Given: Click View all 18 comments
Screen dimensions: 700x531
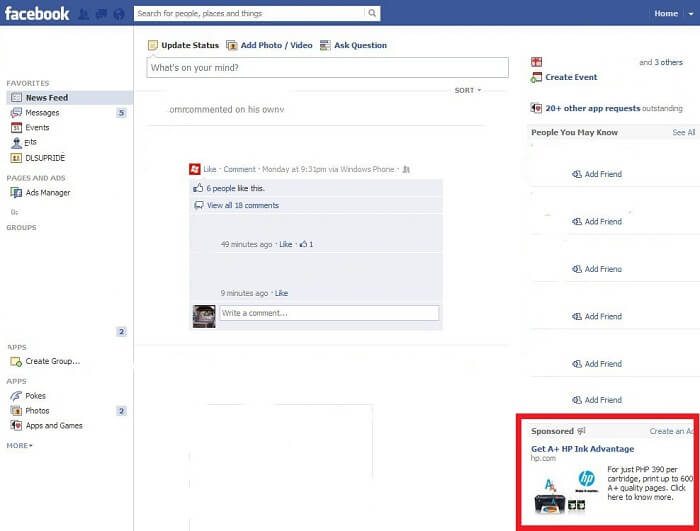Looking at the screenshot, I should pos(242,205).
